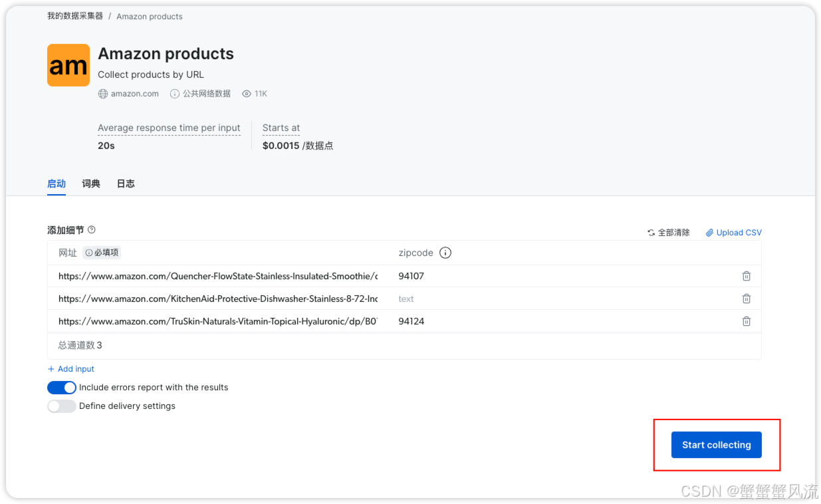This screenshot has width=821, height=504.
Task: Click the 11K views count
Action: [x=261, y=94]
